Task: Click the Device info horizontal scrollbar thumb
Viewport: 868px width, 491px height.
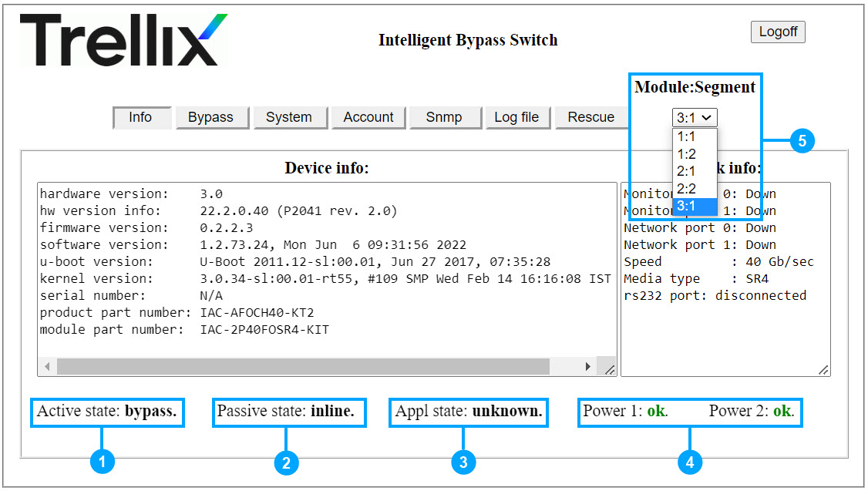Action: tap(304, 366)
